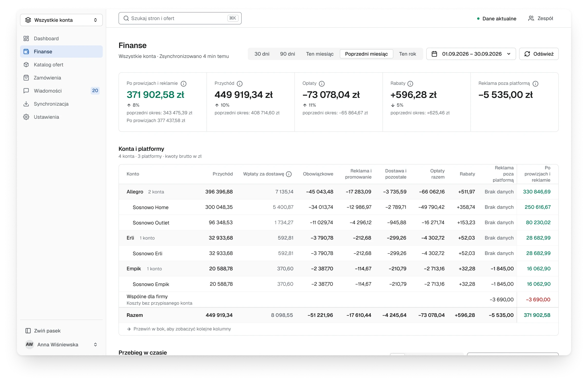Collapse the Allegro platform group row
The image size is (588, 383).
coord(338,192)
